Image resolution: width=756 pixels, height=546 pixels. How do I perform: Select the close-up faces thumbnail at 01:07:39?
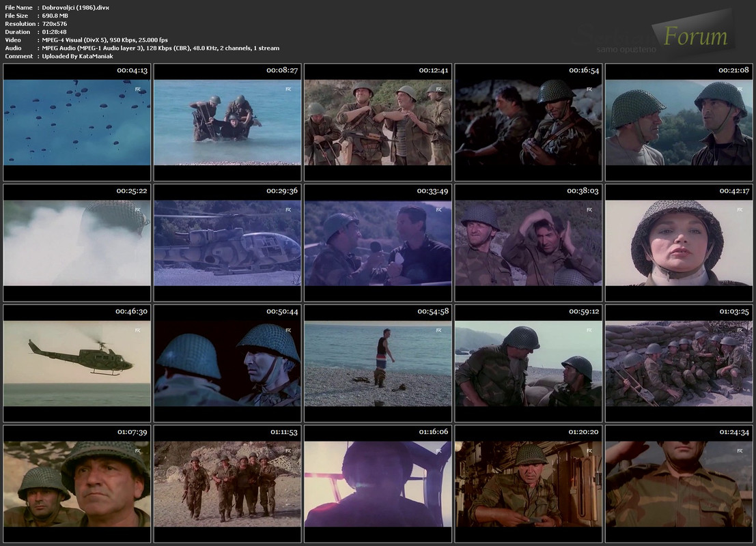tap(77, 484)
